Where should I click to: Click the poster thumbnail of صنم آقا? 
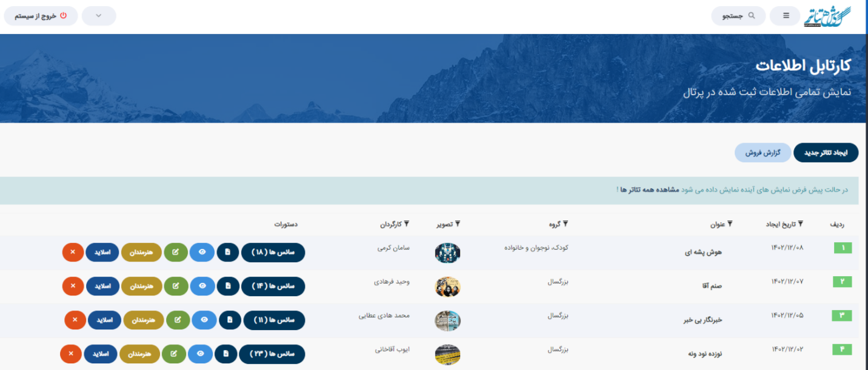(447, 286)
